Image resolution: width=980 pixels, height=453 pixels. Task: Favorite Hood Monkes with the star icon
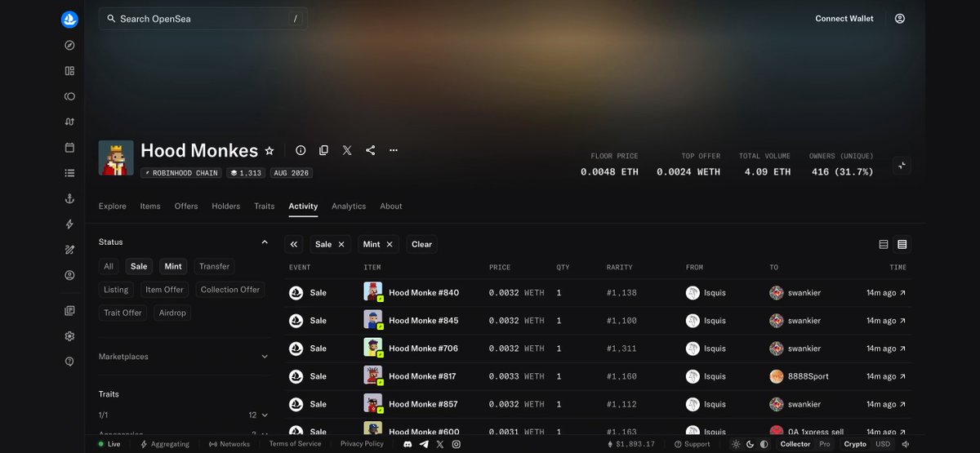click(269, 151)
